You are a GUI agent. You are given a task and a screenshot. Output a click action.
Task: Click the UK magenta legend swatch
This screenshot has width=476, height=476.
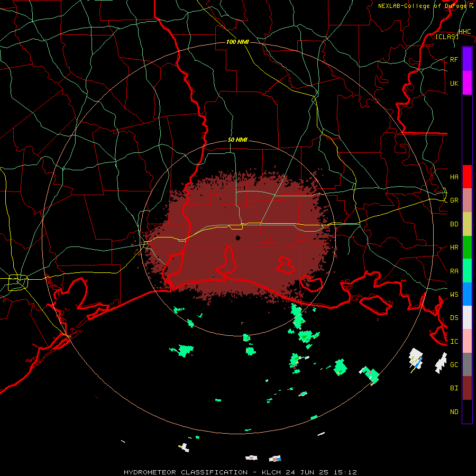point(467,83)
